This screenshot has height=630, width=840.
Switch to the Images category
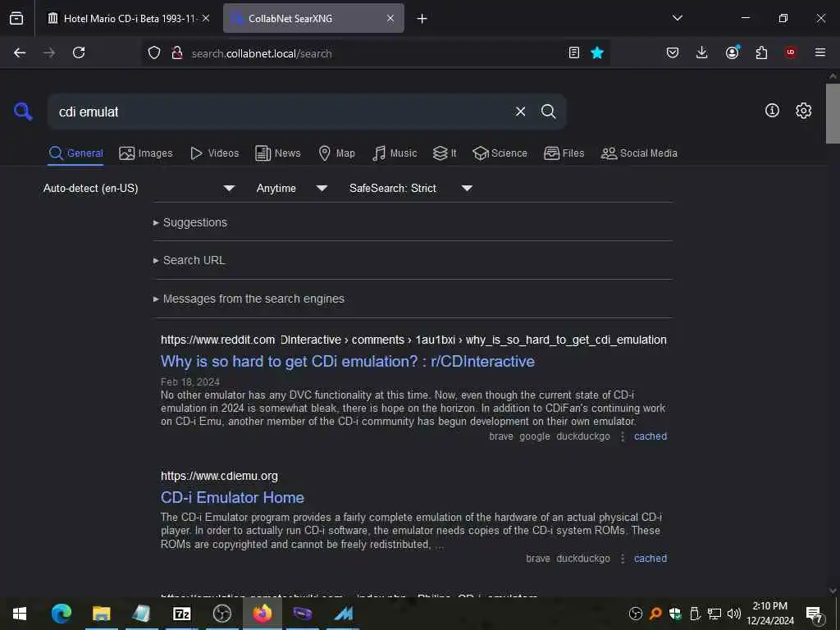click(x=146, y=153)
